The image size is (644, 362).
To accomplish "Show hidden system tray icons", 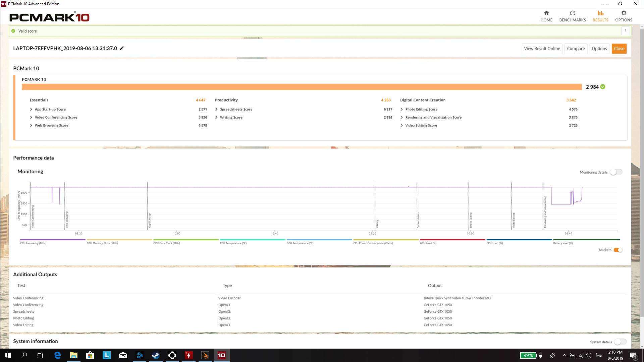I will click(565, 355).
